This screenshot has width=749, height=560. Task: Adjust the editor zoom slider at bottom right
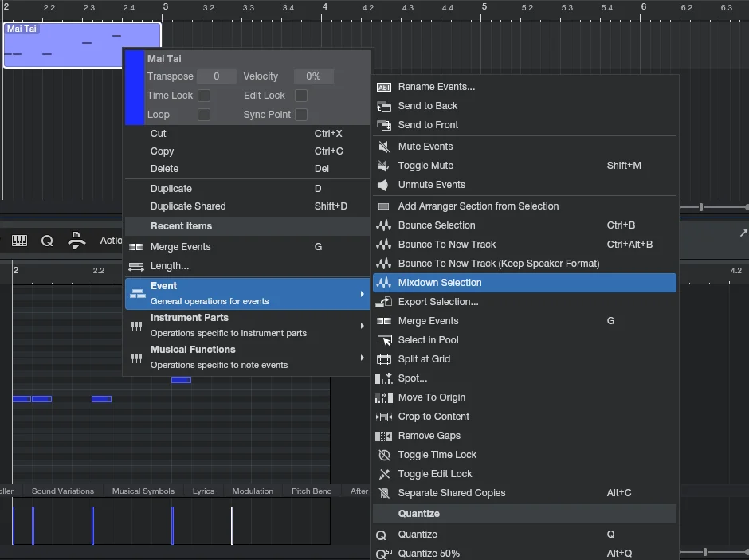(x=705, y=552)
